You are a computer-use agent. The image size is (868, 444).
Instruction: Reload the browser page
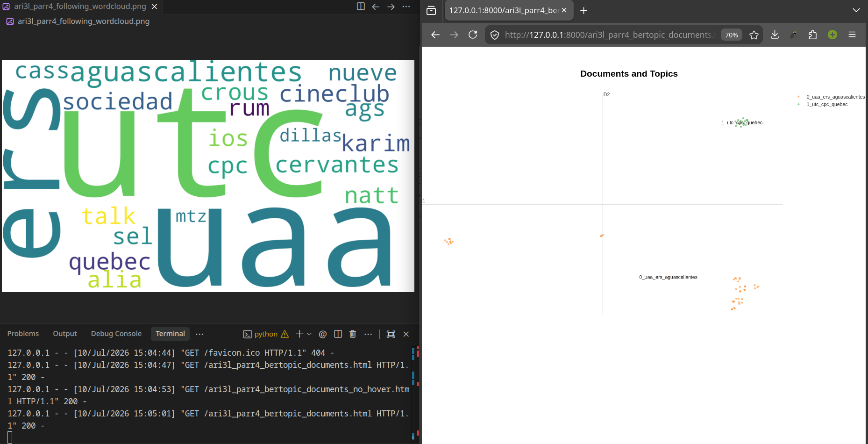click(x=473, y=35)
